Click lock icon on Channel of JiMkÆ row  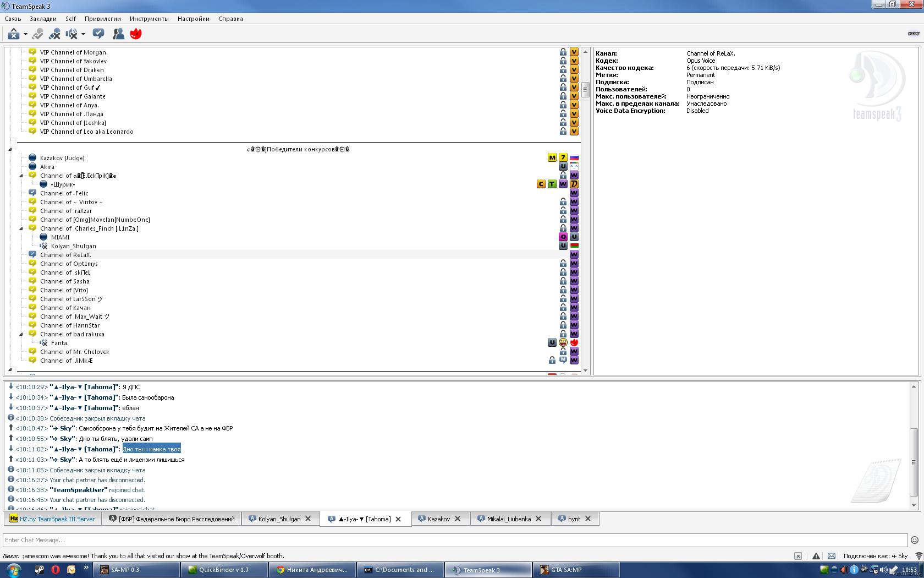tap(552, 361)
